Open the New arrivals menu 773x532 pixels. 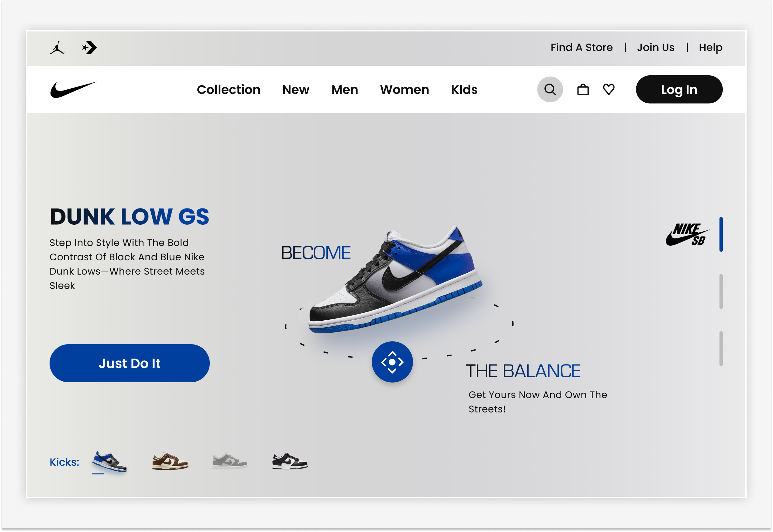[x=295, y=89]
